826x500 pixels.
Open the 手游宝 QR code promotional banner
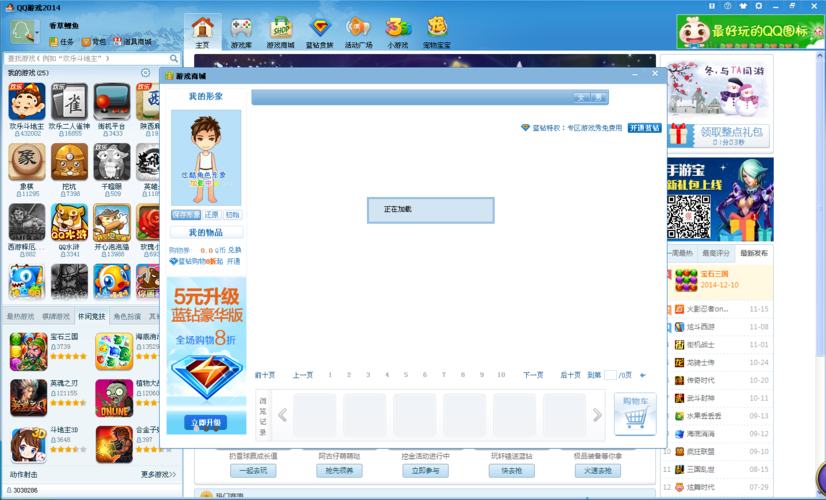click(720, 199)
